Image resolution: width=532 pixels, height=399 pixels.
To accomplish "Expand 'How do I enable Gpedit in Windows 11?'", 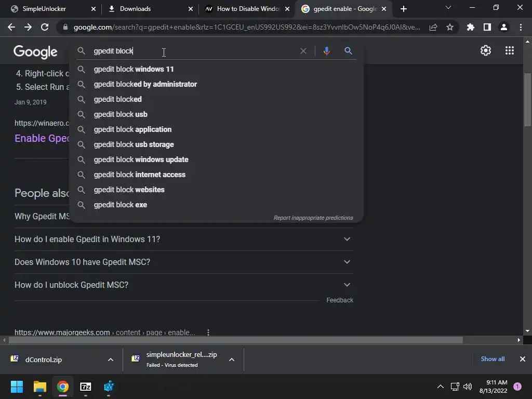I will click(183, 239).
